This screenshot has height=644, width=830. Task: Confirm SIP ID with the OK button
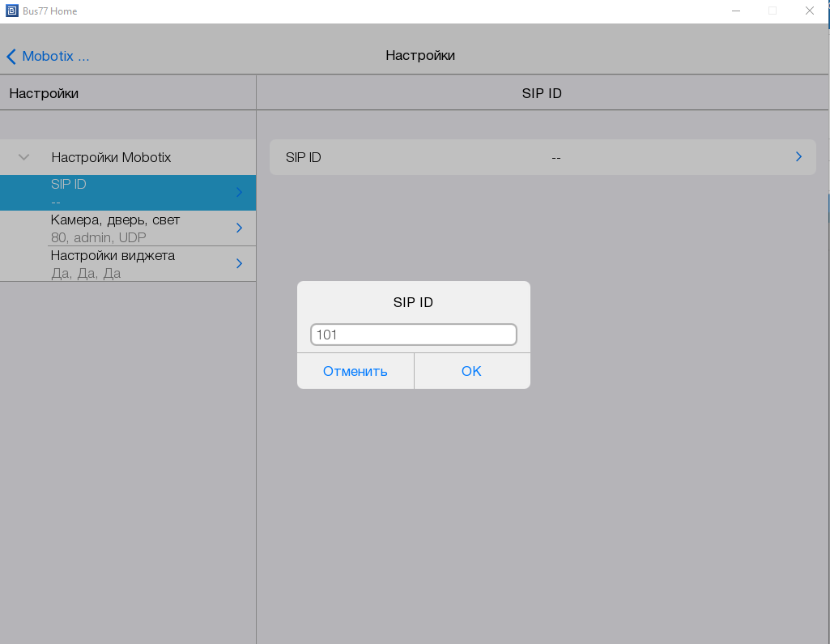click(x=471, y=371)
